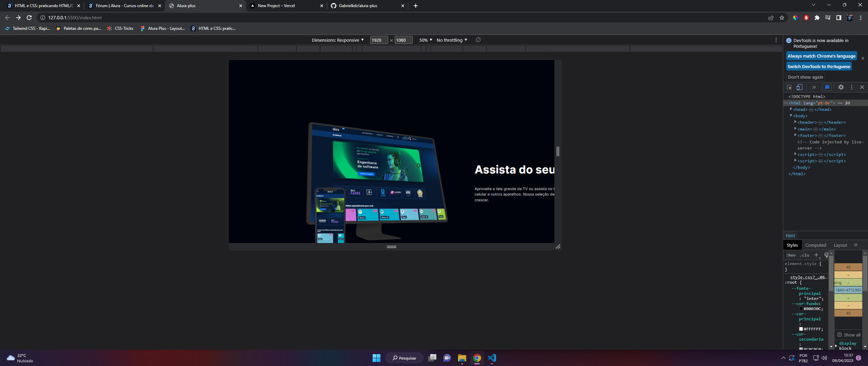Open the media control playlist icon
This screenshot has height=366, width=868.
(828, 18)
